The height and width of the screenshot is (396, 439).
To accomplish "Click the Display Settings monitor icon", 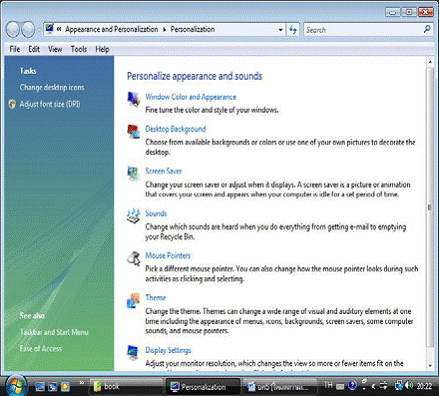I will [133, 352].
